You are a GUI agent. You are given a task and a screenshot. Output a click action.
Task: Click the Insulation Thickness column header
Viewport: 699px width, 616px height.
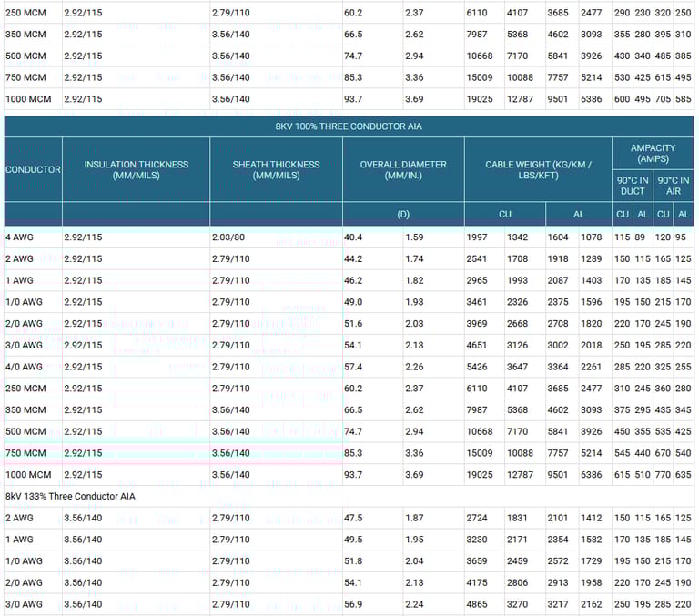136,169
